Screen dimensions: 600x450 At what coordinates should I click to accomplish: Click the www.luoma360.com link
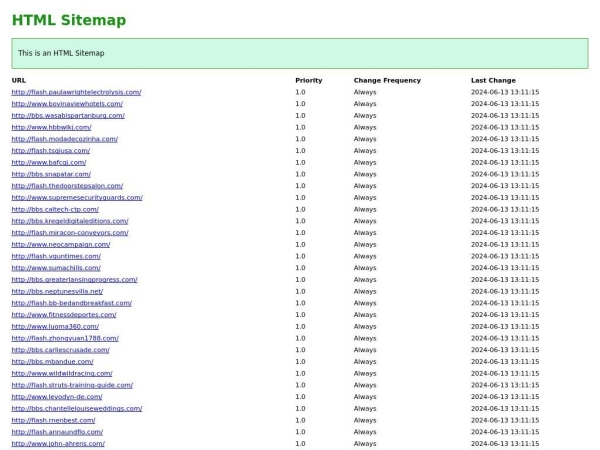tap(55, 327)
